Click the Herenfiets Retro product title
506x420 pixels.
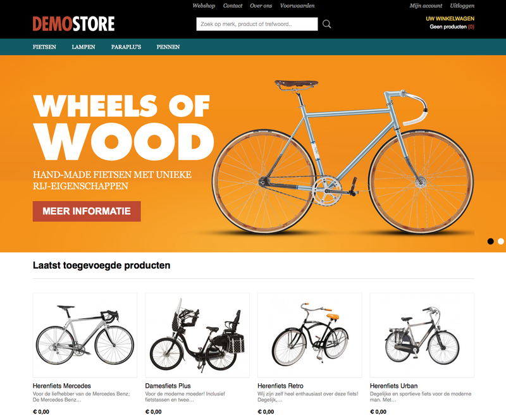[280, 386]
